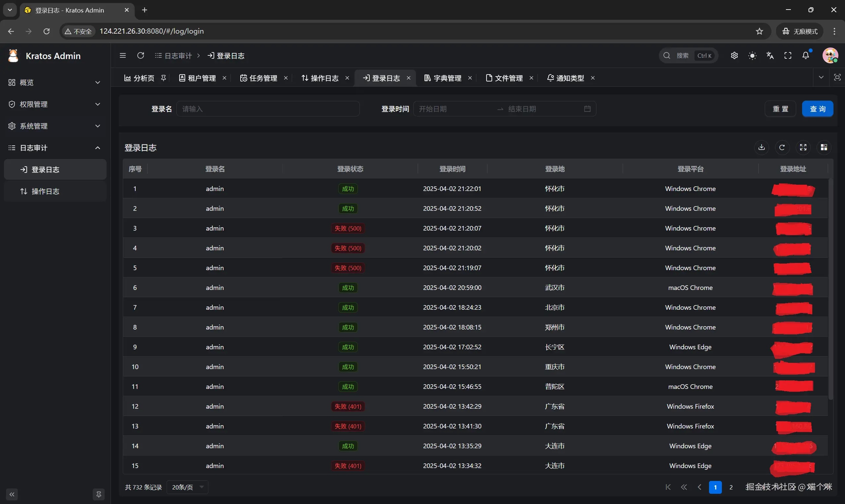Open table fullscreen view icon
845x504 pixels.
click(x=803, y=147)
